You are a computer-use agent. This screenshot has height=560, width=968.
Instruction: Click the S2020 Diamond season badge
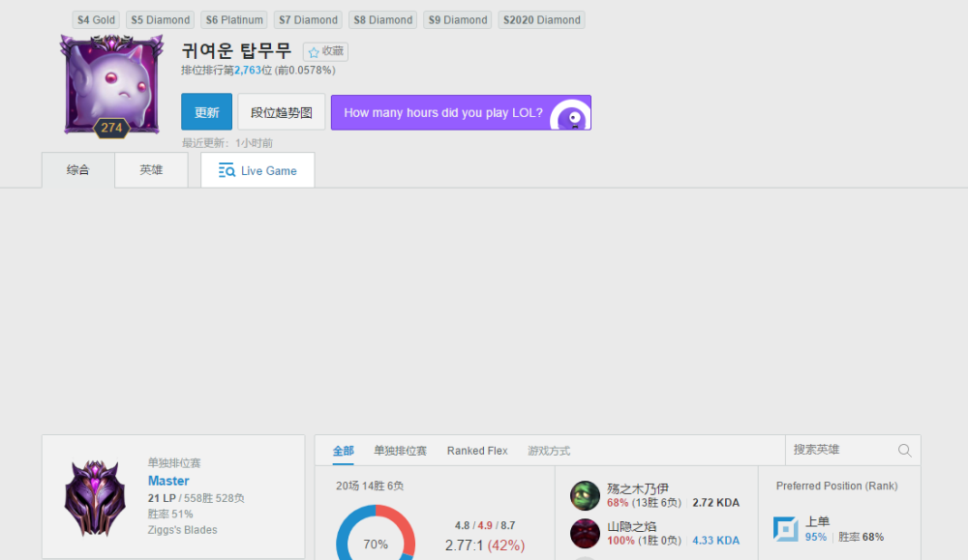pos(541,19)
